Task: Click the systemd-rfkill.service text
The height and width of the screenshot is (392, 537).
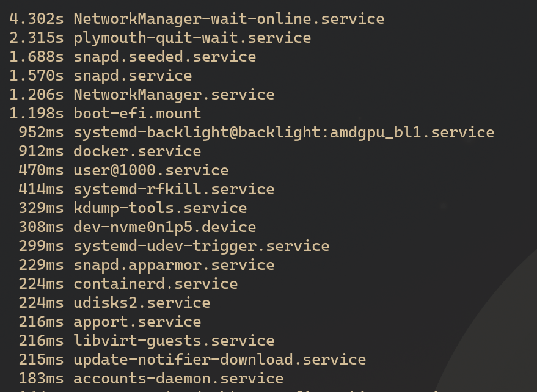Action: 174,189
